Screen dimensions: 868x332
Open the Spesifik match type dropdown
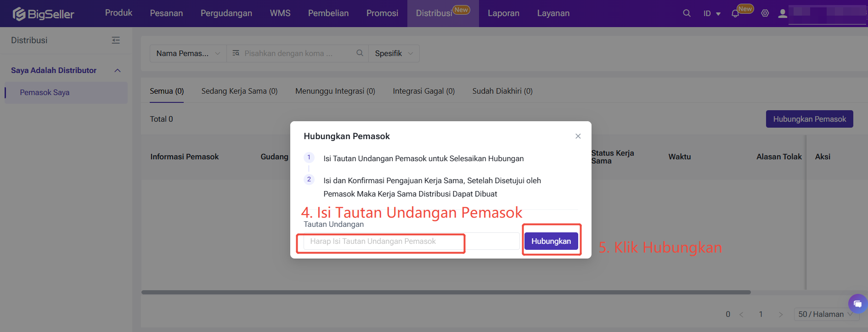[394, 53]
